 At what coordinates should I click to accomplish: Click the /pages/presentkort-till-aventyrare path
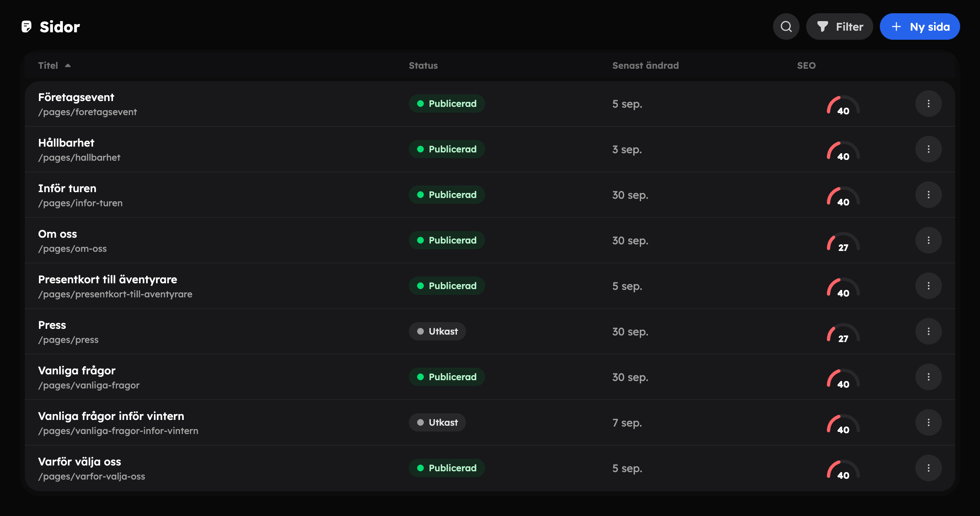point(115,294)
